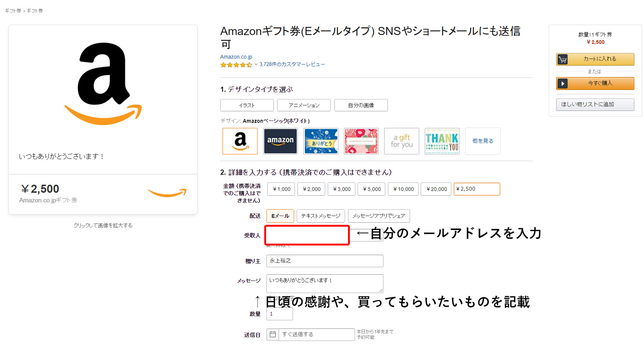The width and height of the screenshot is (644, 345).
Task: Click ほしい物リストに追加 button
Action: coord(595,104)
